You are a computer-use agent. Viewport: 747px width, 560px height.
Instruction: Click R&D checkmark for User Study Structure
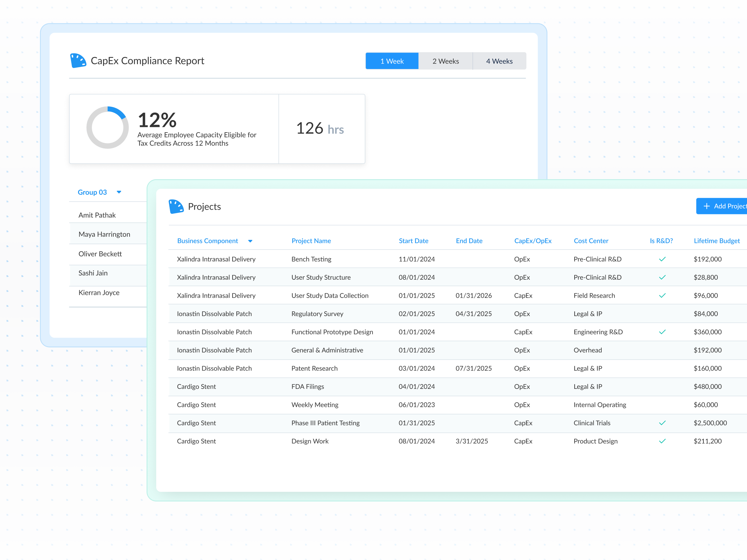pos(662,278)
